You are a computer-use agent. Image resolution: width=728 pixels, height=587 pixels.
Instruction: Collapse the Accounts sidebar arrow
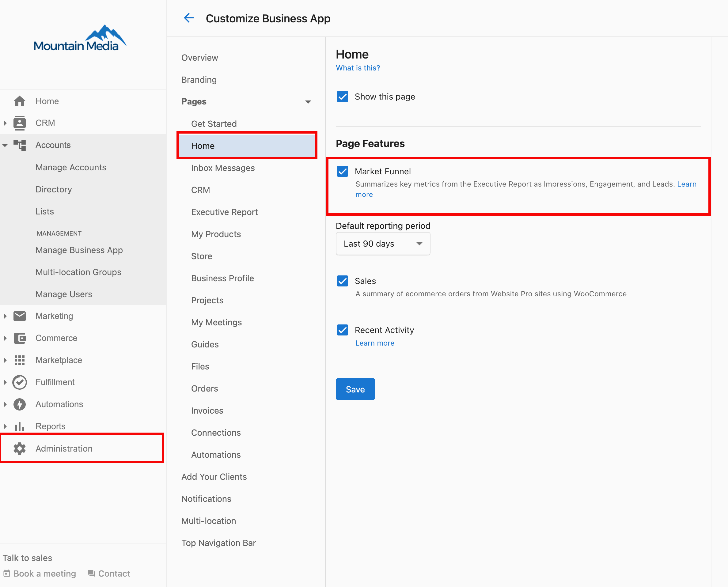coord(5,145)
